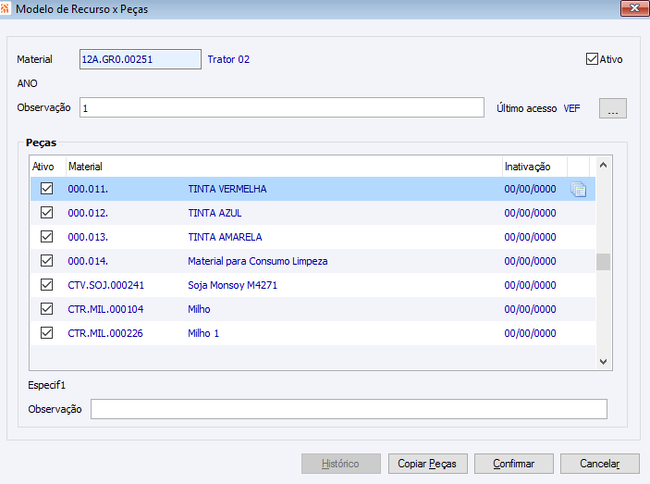Click the Copiar Peças button
Screen dimensions: 650x484
pyautogui.click(x=427, y=464)
